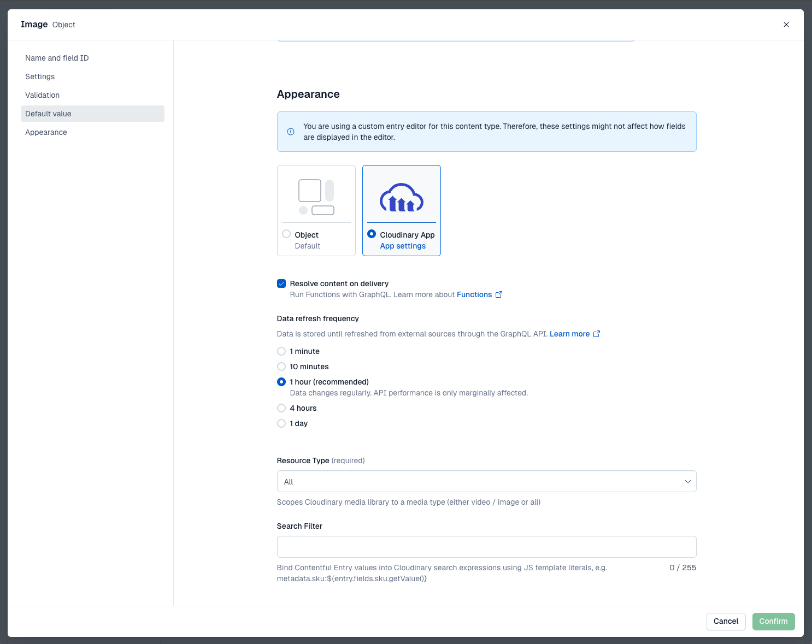Click the info icon in the notice banner
812x644 pixels.
click(x=291, y=132)
